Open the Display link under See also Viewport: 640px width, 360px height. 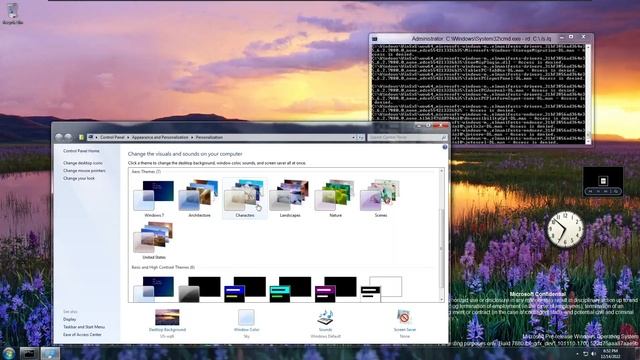[x=69, y=319]
